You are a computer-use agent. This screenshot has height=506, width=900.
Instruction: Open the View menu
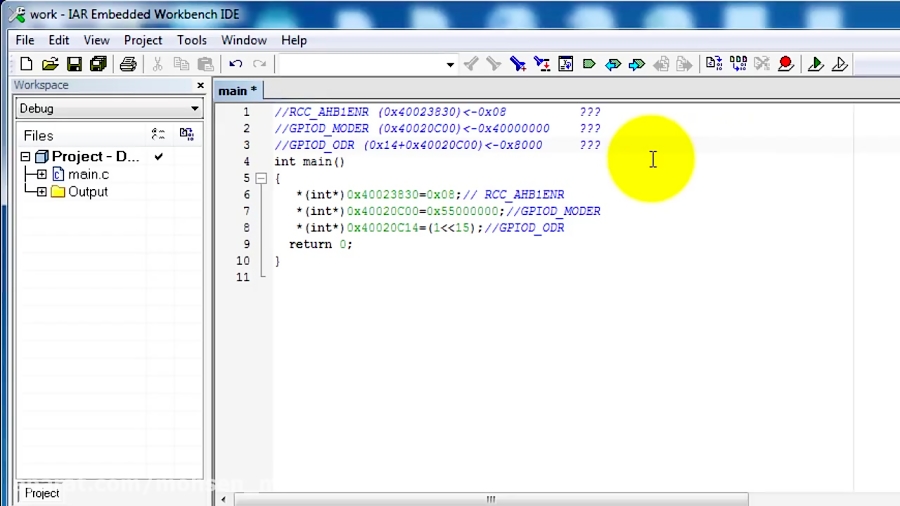[x=96, y=40]
